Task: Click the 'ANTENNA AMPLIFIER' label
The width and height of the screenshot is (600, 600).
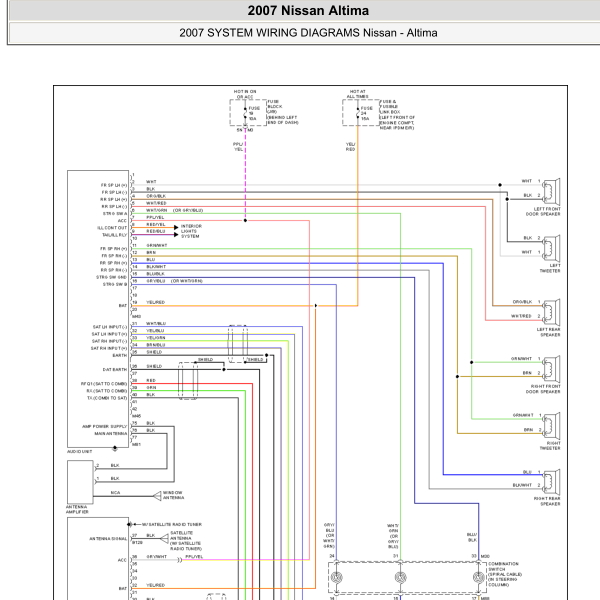Action: click(77, 509)
